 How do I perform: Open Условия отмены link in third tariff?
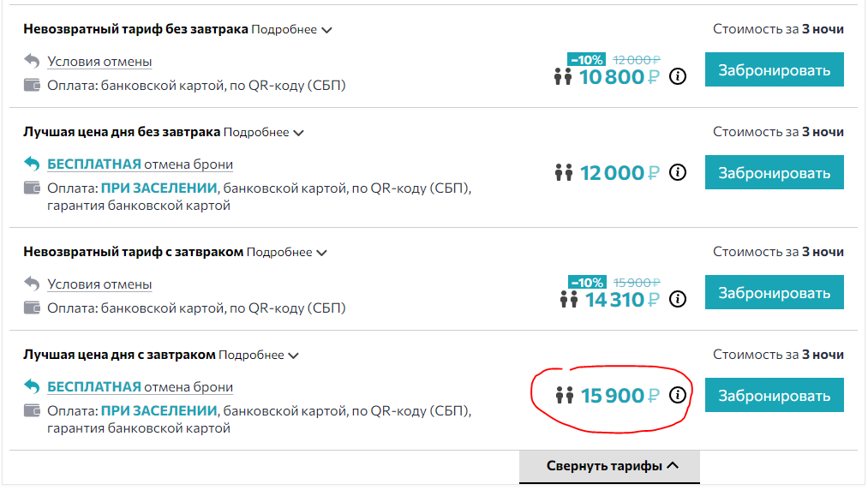point(99,284)
